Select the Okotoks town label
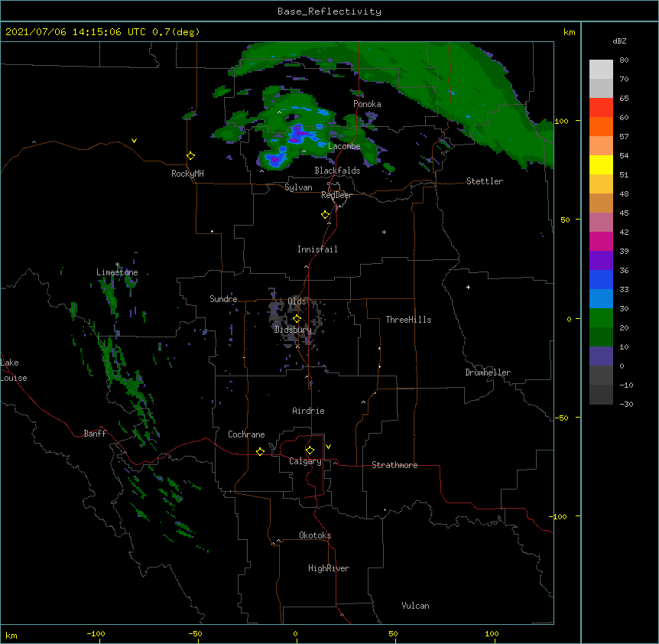 (x=315, y=535)
